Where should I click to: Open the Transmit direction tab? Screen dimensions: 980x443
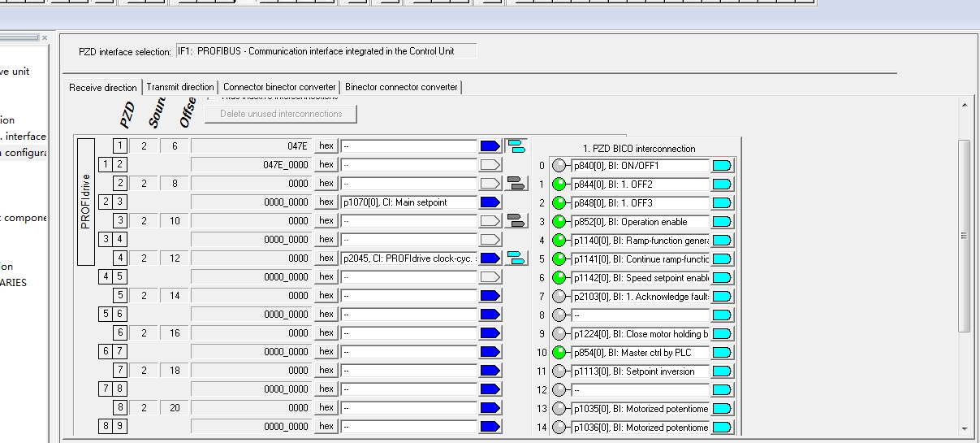pos(180,87)
